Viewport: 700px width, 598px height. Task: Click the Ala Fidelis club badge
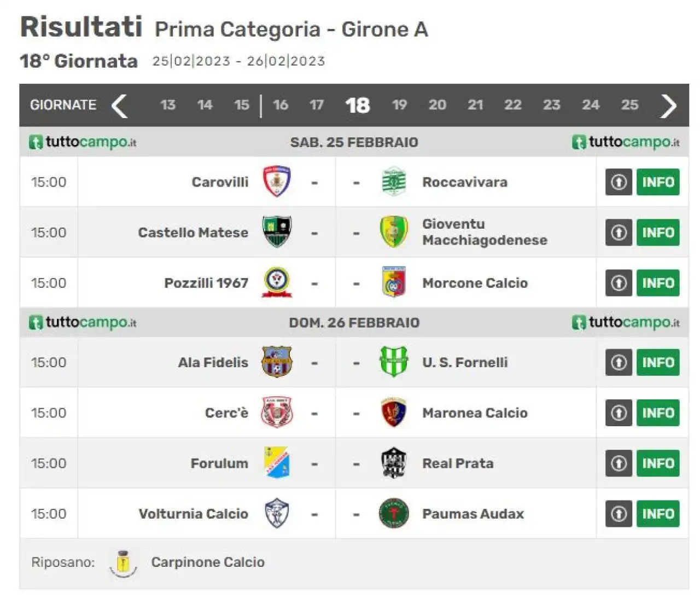[277, 362]
